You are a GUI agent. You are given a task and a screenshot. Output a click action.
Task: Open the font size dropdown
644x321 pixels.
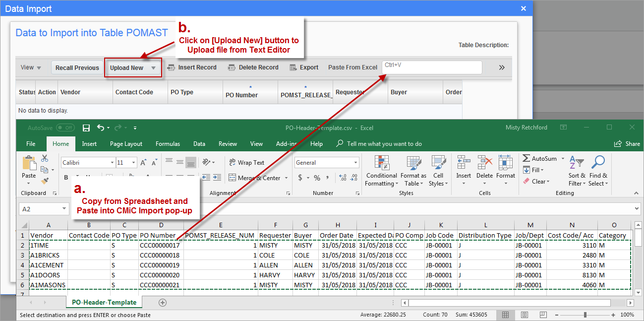pos(134,163)
